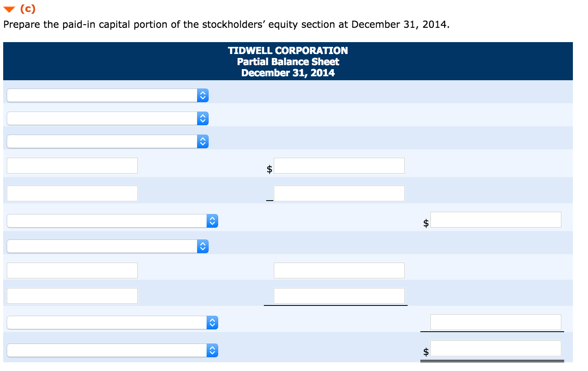Click the underlined amount field above the total
The height and width of the screenshot is (371, 588).
click(x=339, y=296)
